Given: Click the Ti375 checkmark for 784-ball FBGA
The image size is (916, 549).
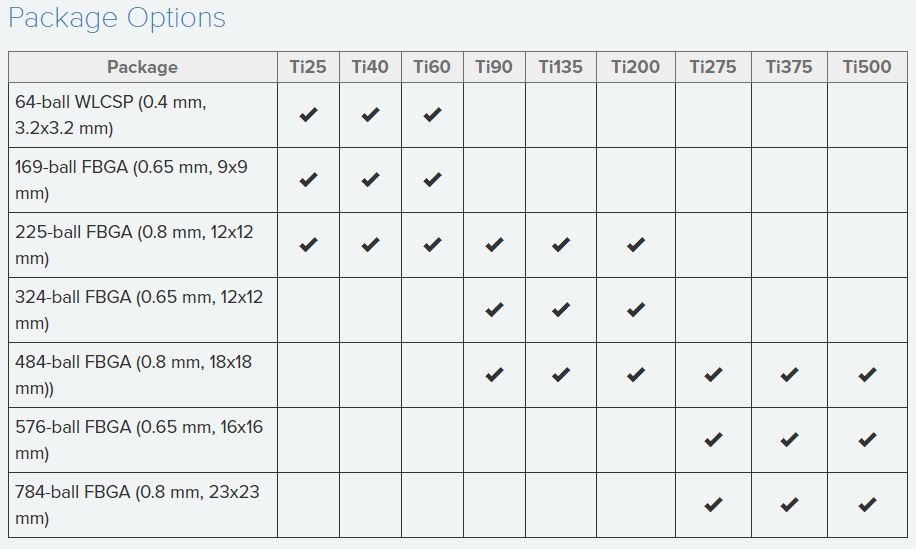Looking at the screenshot, I should tap(789, 505).
